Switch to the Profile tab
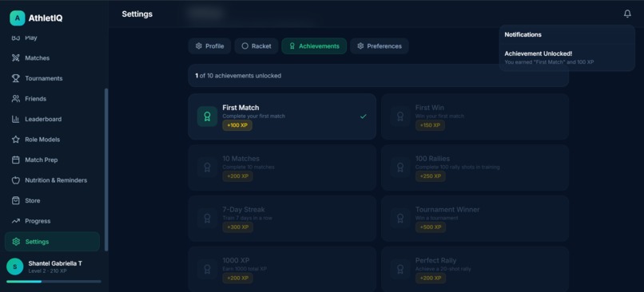This screenshot has height=292, width=644. point(209,46)
